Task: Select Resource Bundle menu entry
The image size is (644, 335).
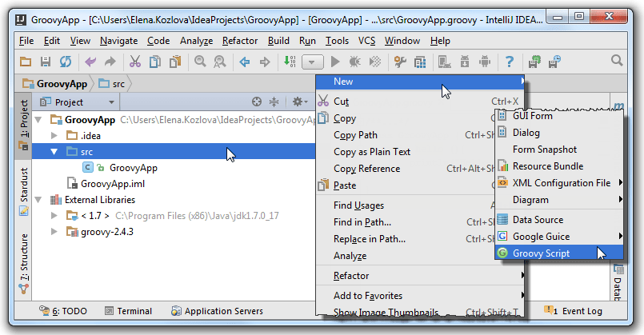Action: click(x=559, y=166)
